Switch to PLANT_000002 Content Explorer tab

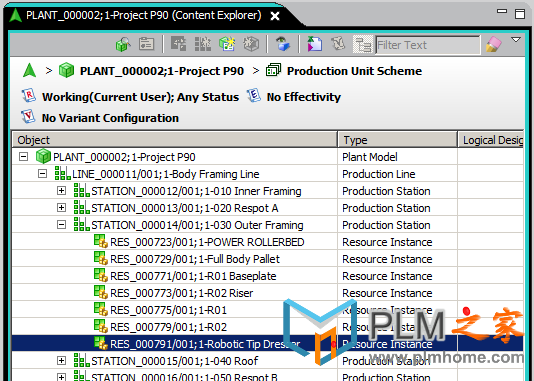point(144,16)
